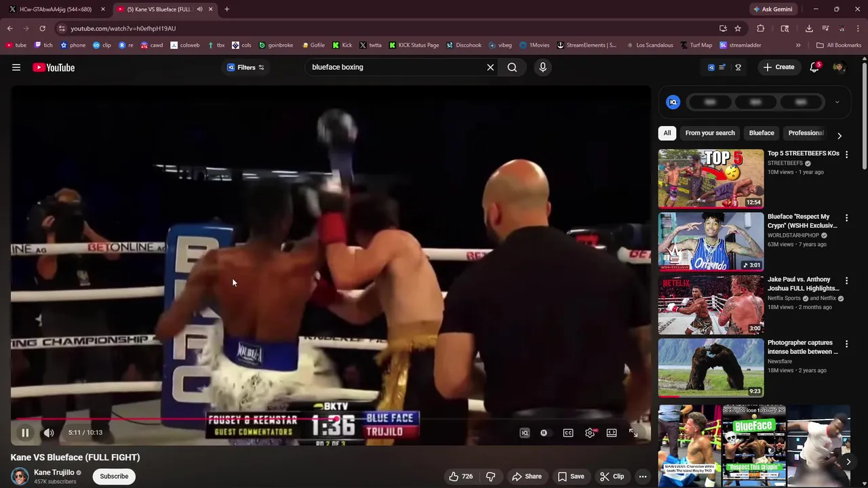
Task: Open Photographer captures intense battle video title
Action: point(803,347)
